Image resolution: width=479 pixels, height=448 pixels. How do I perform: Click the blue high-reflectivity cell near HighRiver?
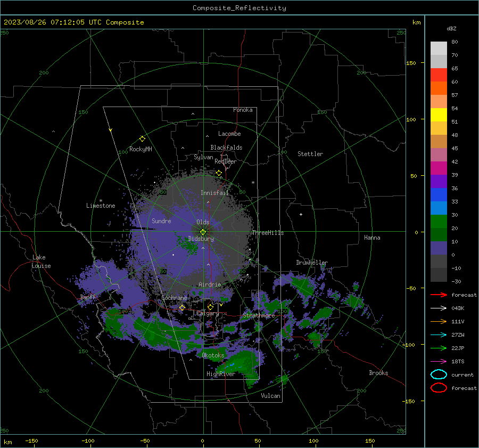[x=234, y=365]
